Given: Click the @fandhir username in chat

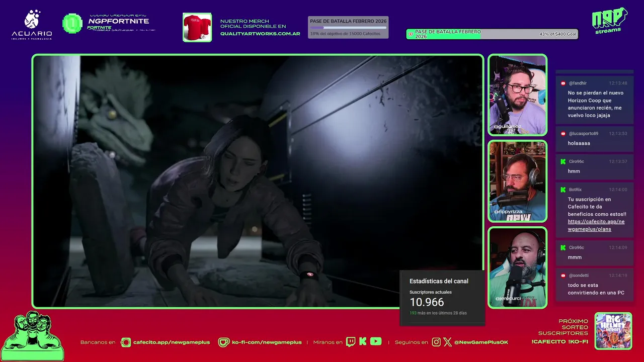Looking at the screenshot, I should (578, 83).
